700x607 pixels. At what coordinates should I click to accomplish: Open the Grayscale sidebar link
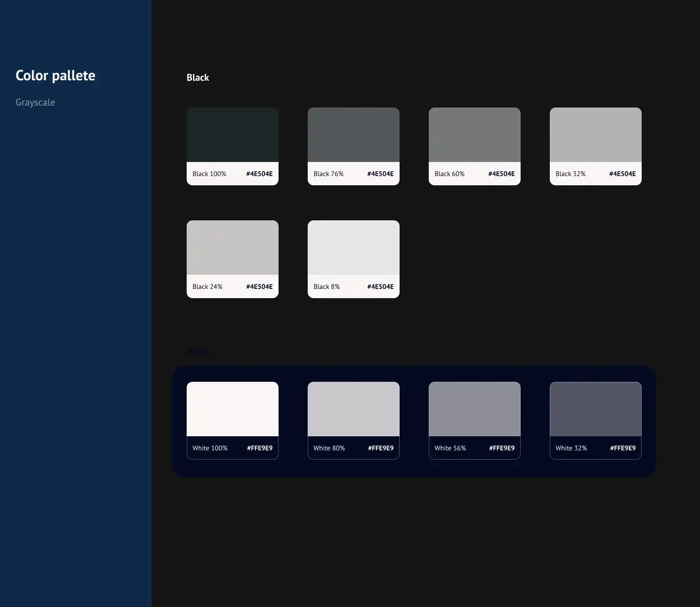click(x=35, y=102)
